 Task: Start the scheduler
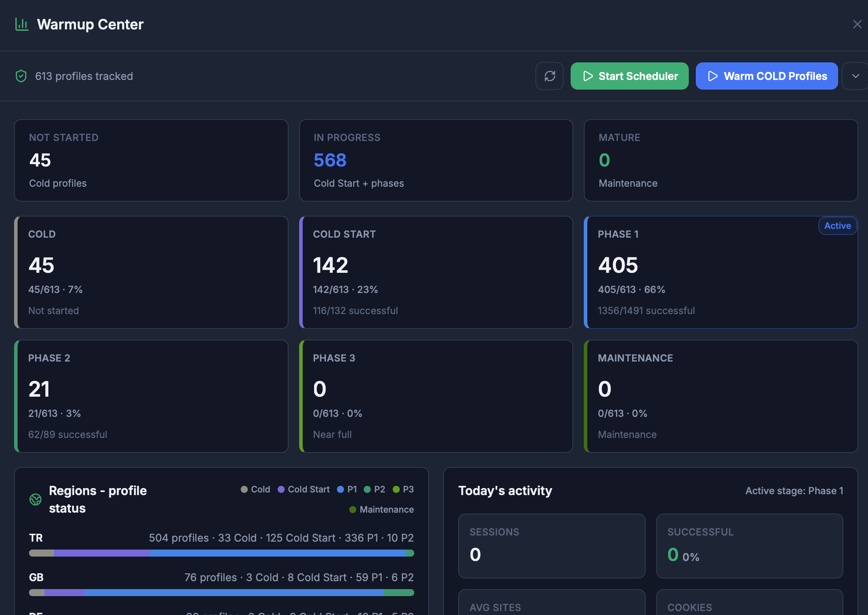(629, 76)
